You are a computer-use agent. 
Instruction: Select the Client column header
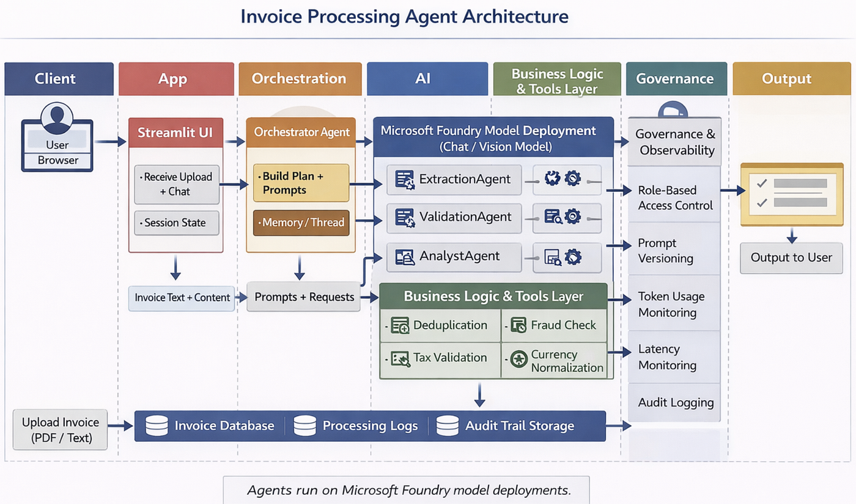(x=59, y=79)
